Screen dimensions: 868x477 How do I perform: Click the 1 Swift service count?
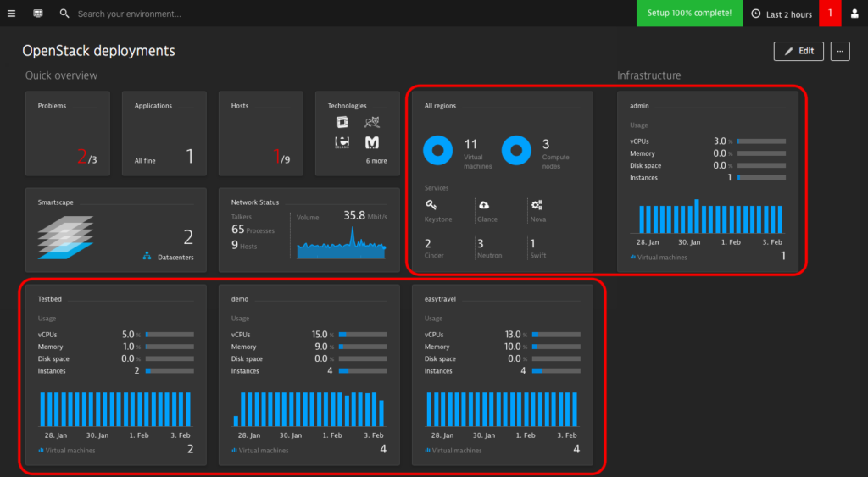point(538,248)
